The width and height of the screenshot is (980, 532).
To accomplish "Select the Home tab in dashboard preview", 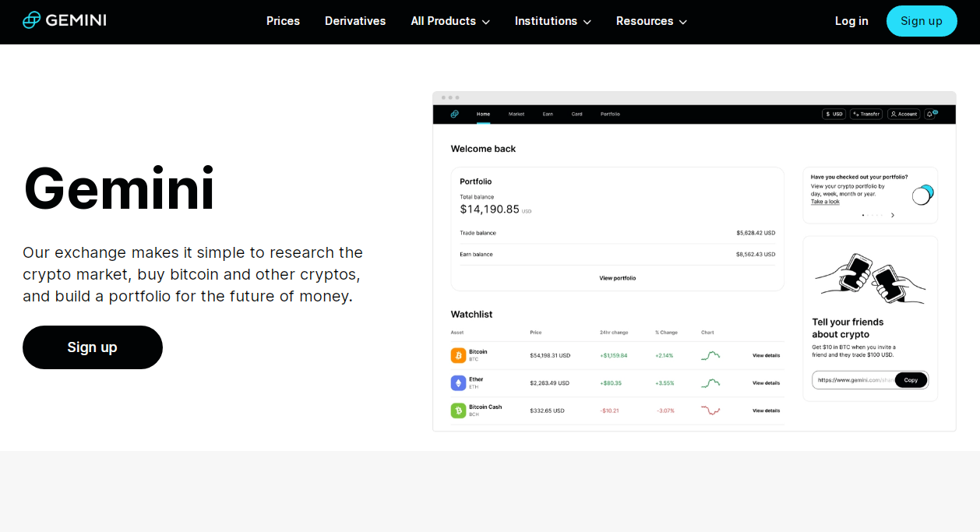I will [x=484, y=114].
